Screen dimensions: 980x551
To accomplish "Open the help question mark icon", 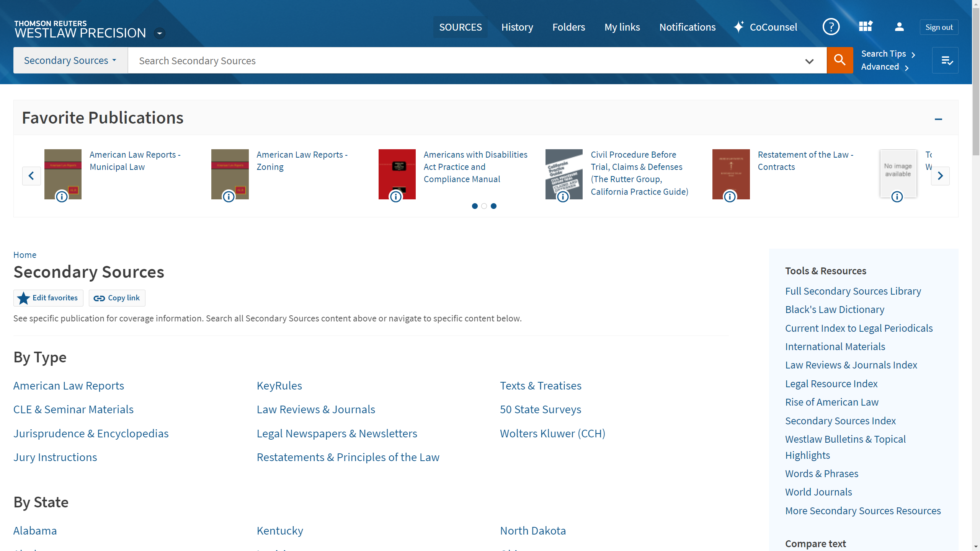I will pyautogui.click(x=831, y=27).
